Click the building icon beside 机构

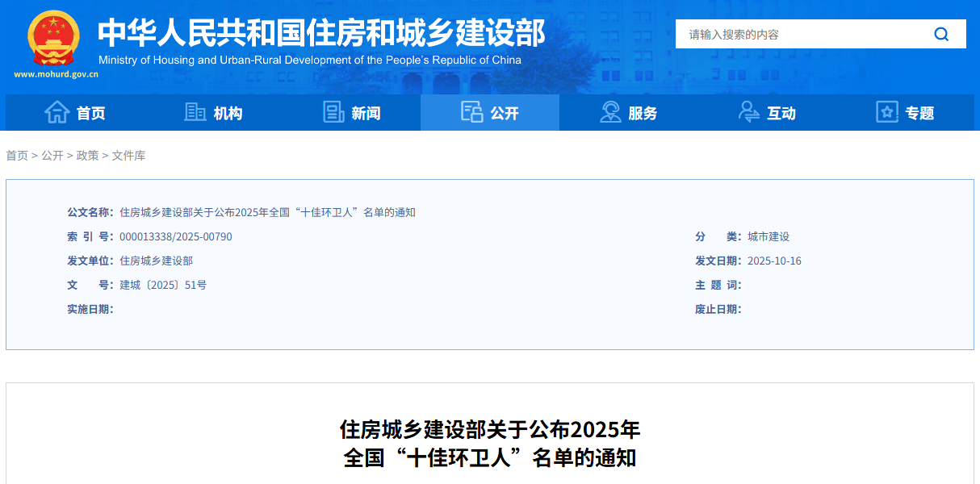[x=195, y=113]
